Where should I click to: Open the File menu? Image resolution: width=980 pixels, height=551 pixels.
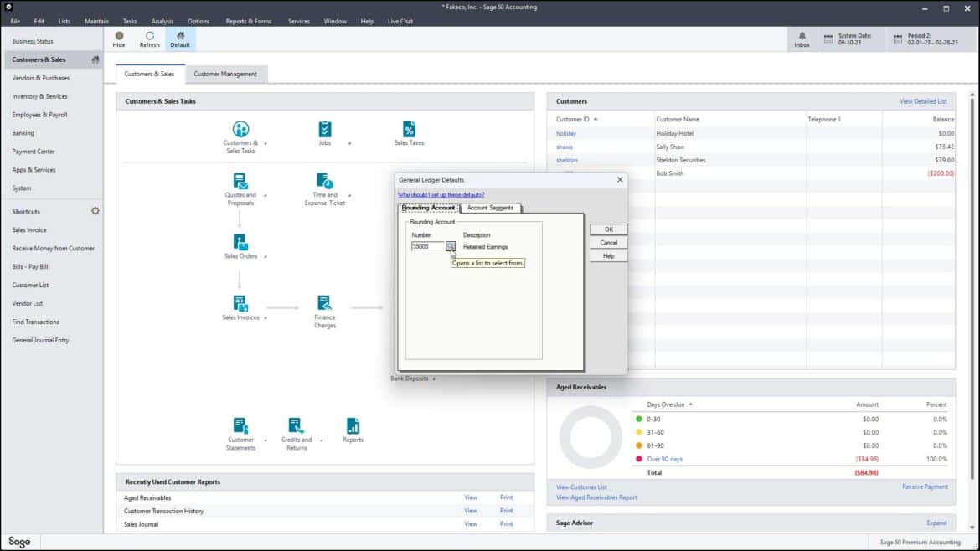pos(15,21)
